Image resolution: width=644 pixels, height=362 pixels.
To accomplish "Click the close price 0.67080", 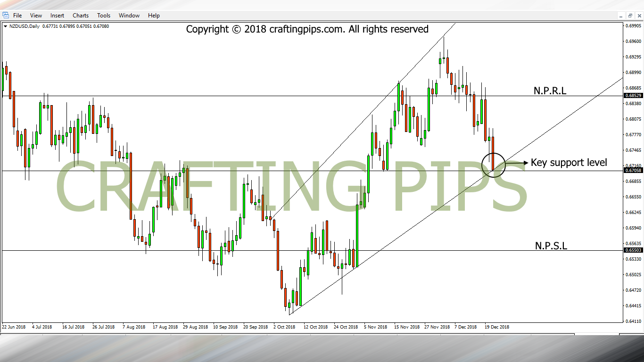I will (101, 26).
